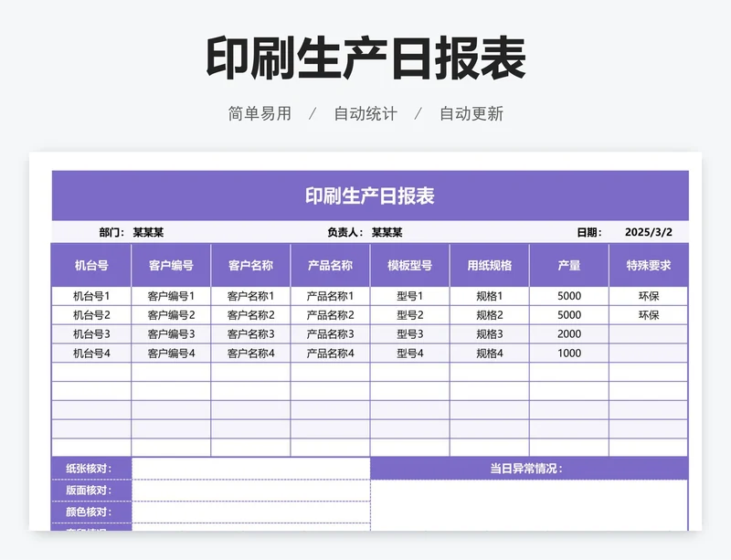Click the cell '机台号2'
731x560 pixels.
click(91, 315)
